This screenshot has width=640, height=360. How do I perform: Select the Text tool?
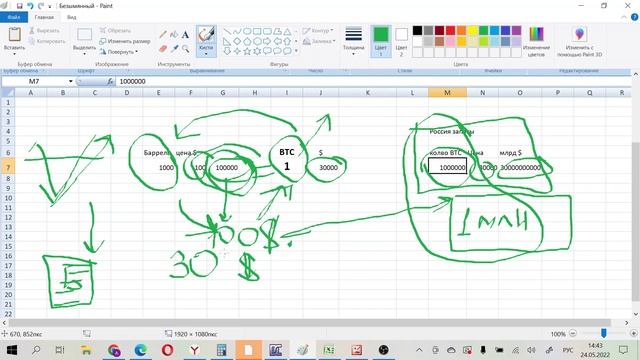[x=185, y=35]
